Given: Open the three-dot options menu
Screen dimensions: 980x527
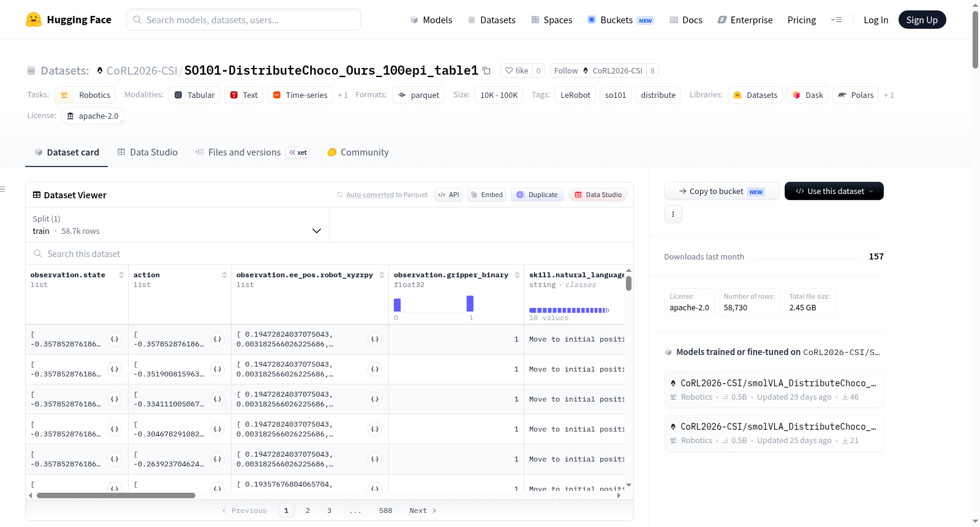Looking at the screenshot, I should 673,214.
